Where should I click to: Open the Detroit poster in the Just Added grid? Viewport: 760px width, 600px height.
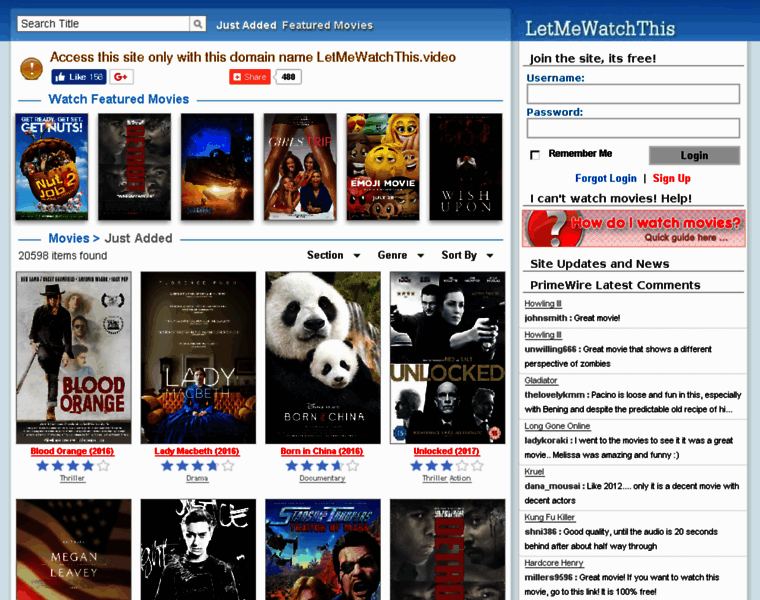tap(447, 550)
